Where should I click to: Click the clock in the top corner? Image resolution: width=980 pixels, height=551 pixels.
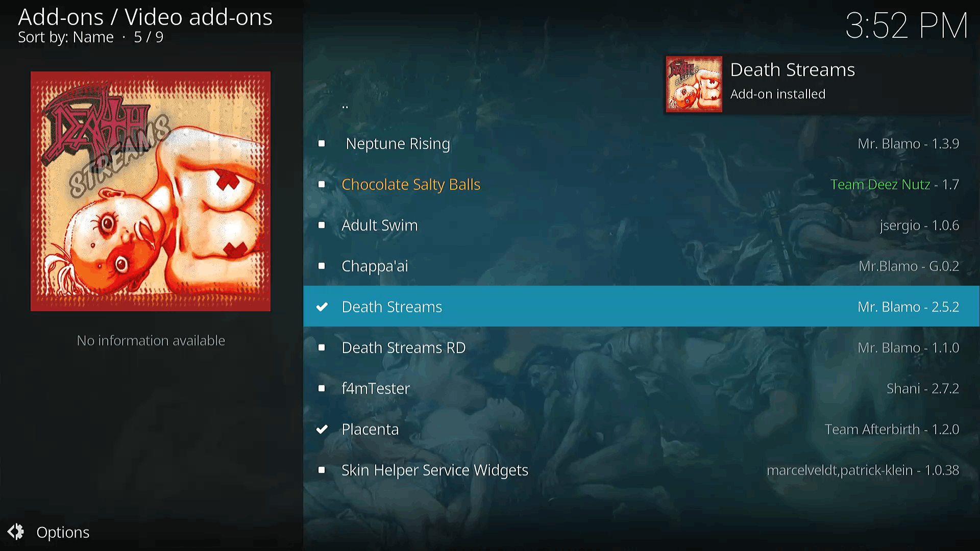pos(906,26)
